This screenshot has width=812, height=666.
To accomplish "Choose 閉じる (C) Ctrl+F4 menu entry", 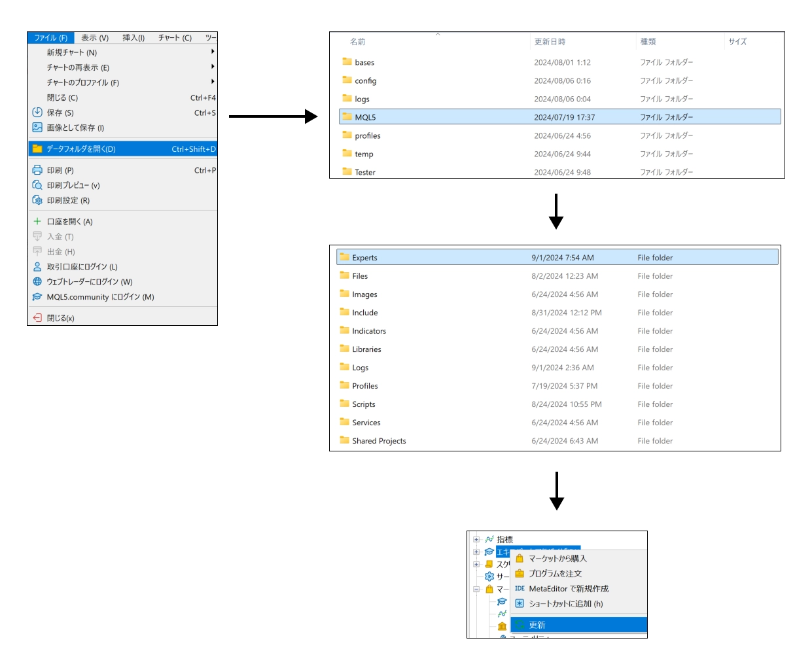I will [122, 97].
